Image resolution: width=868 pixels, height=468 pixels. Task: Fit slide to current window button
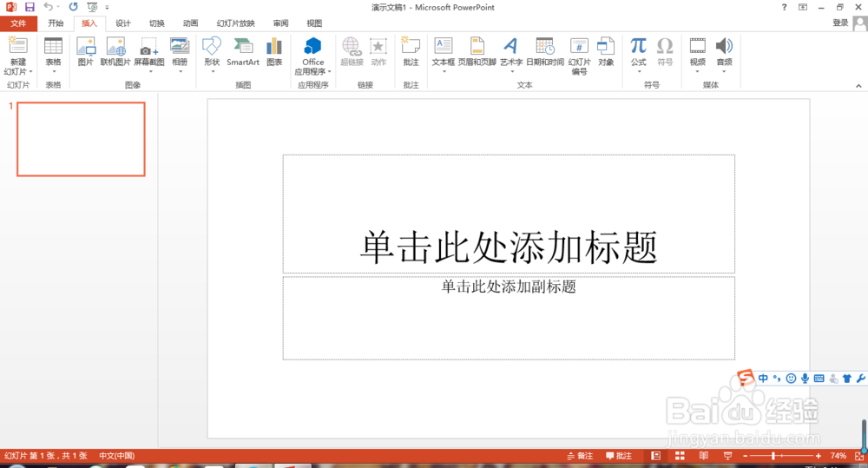coord(859,456)
